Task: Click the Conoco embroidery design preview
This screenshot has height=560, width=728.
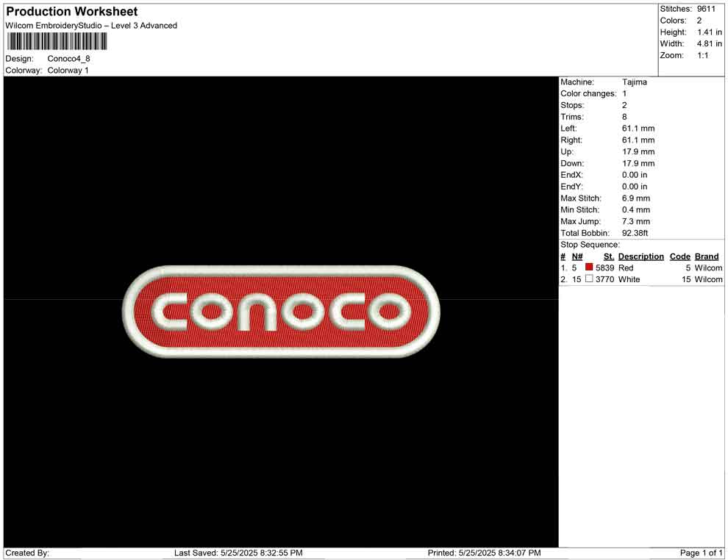Action: tap(281, 312)
